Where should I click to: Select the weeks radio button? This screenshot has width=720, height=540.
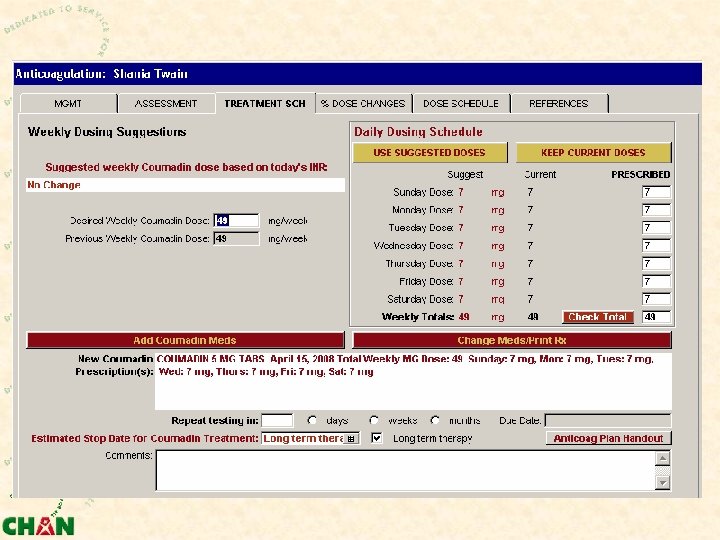(x=374, y=420)
